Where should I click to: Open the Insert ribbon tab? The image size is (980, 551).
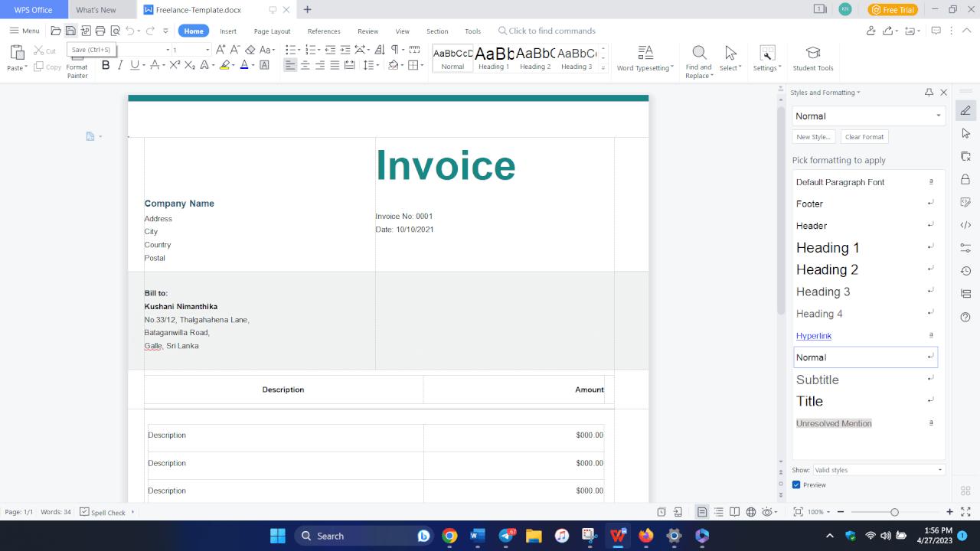click(x=227, y=31)
